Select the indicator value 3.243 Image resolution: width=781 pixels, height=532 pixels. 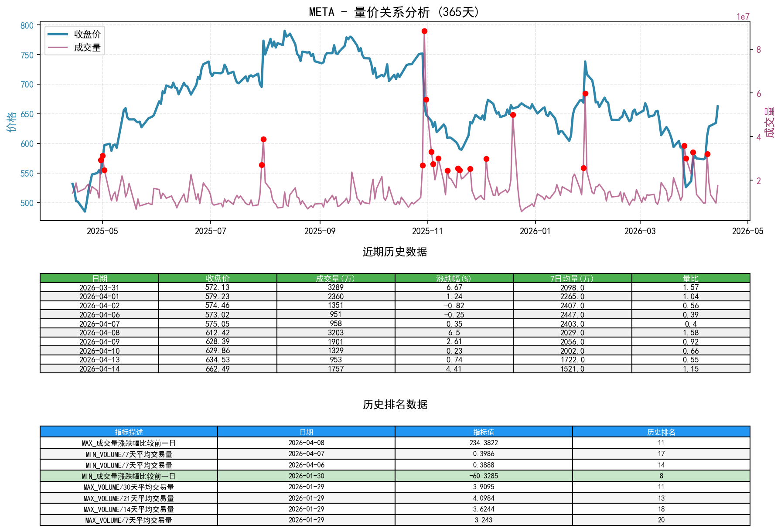coord(484,520)
